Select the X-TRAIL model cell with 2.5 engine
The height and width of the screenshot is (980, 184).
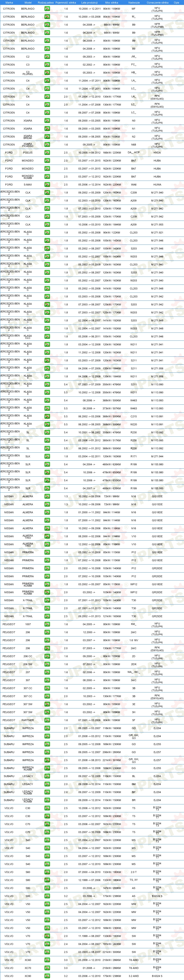(28, 616)
